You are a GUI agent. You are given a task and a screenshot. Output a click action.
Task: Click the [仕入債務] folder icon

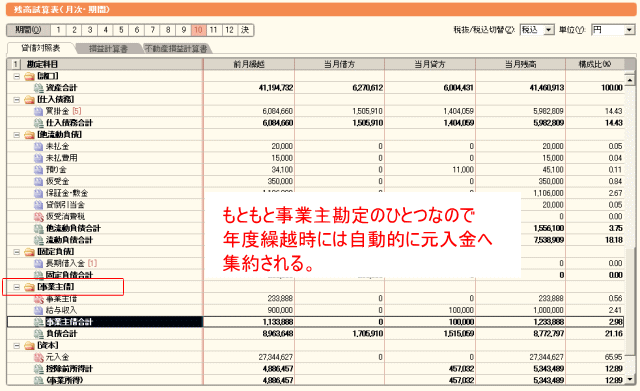pyautogui.click(x=29, y=100)
